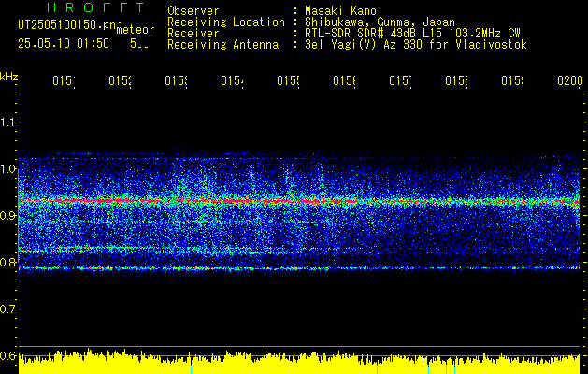Click the Receiving Antenna label

coord(222,45)
